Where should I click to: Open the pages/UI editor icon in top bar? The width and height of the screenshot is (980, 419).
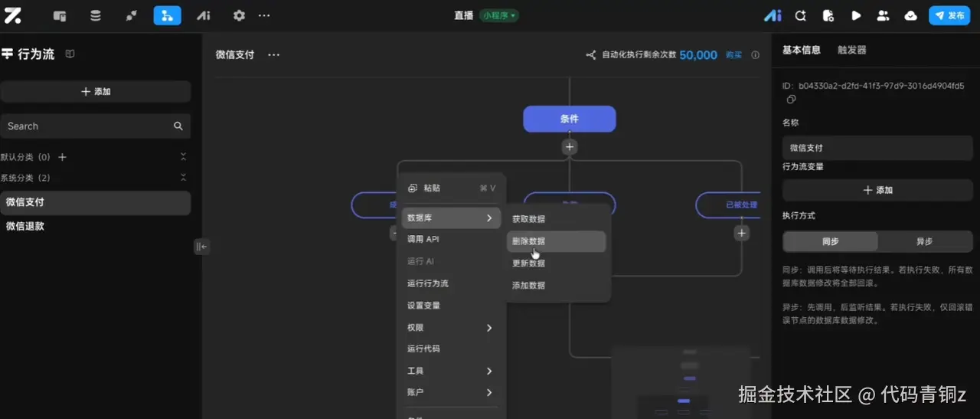point(60,15)
